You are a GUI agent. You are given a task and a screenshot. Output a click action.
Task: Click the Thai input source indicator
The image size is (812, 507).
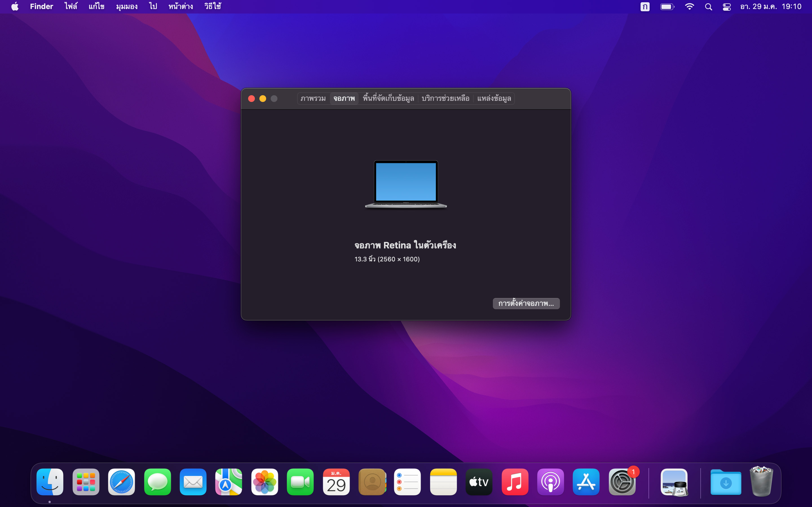pyautogui.click(x=645, y=7)
